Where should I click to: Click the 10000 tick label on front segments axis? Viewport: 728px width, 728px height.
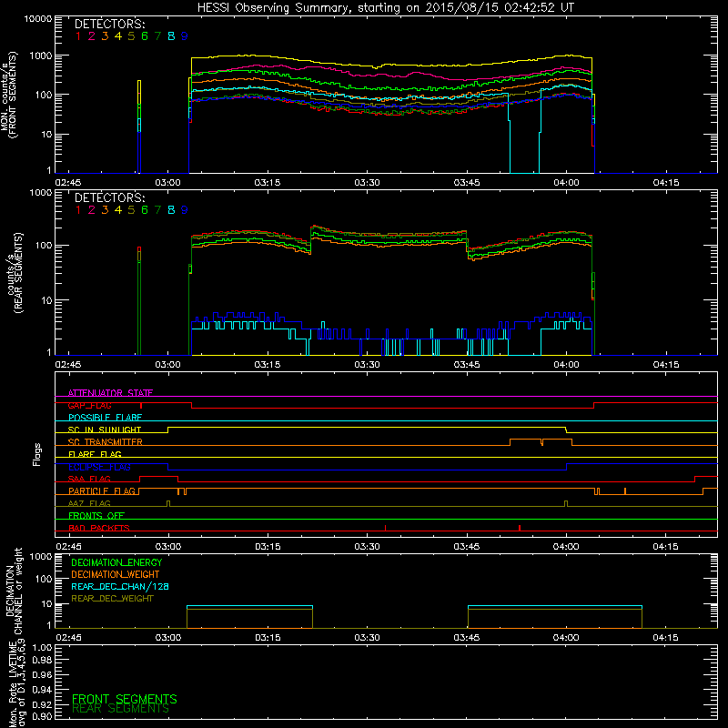pyautogui.click(x=38, y=18)
